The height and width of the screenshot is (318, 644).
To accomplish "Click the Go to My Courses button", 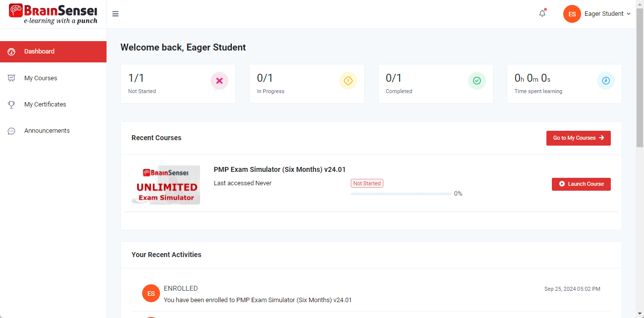I will [x=579, y=138].
